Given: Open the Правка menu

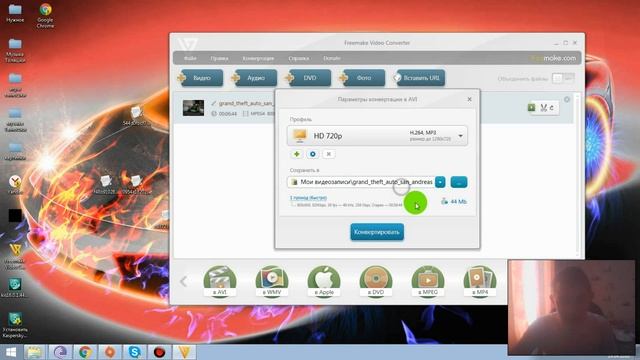Looking at the screenshot, I should [219, 58].
